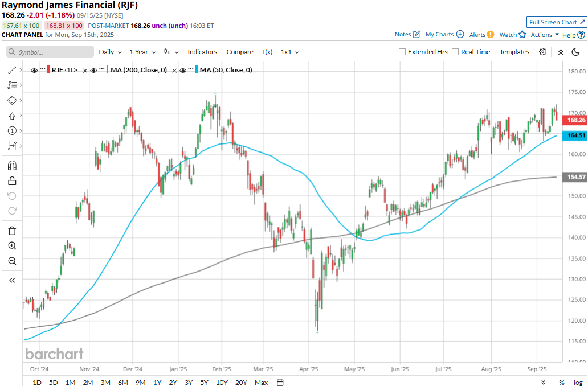Open the candlestick chart type dropdown
Image resolution: width=588 pixels, height=386 pixels.
[171, 52]
